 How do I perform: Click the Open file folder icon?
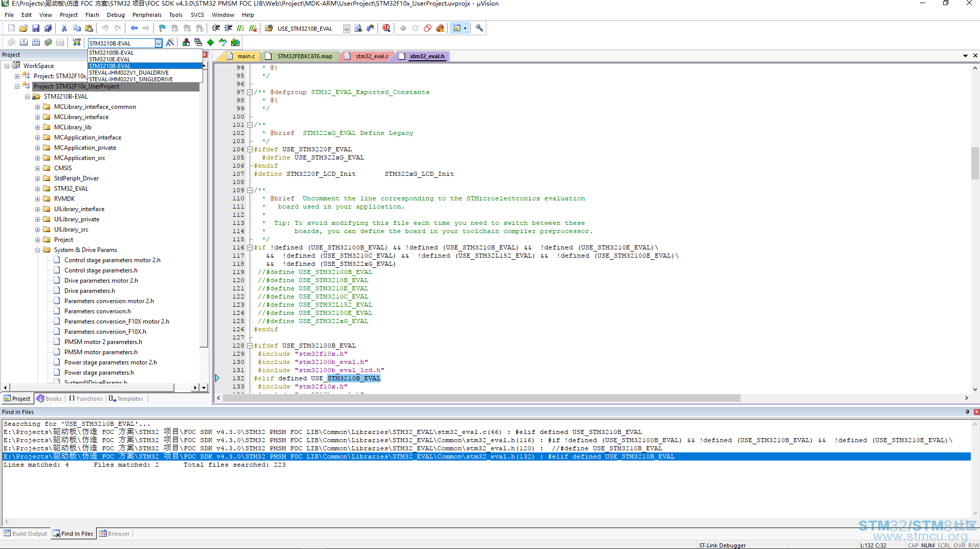24,28
